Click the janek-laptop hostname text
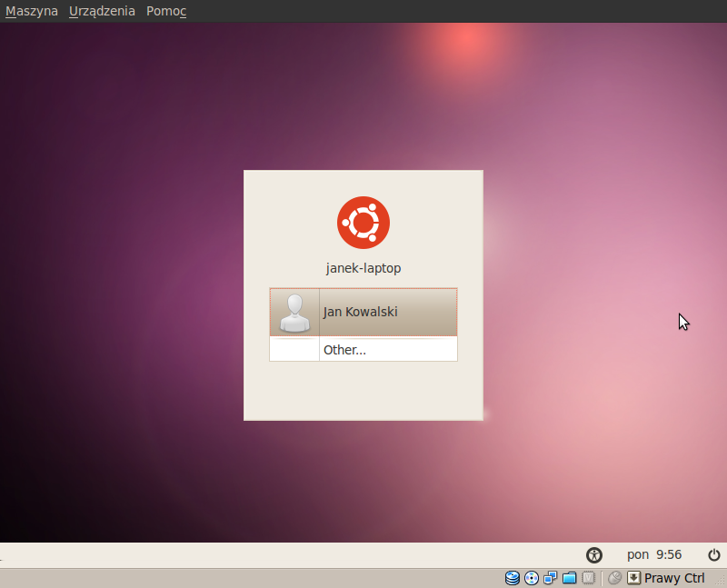Screen dimensions: 727x588 363,268
